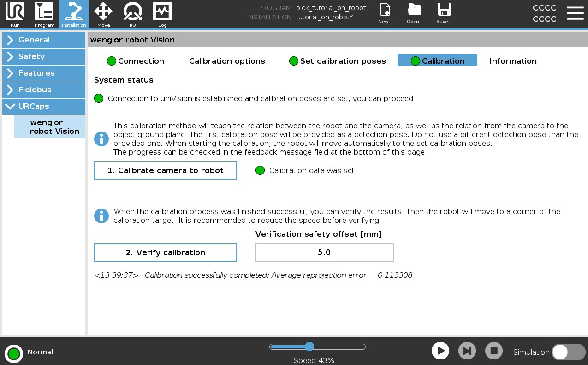Expand the Features section
Screen dimensions: 588x365
[x=44, y=73]
